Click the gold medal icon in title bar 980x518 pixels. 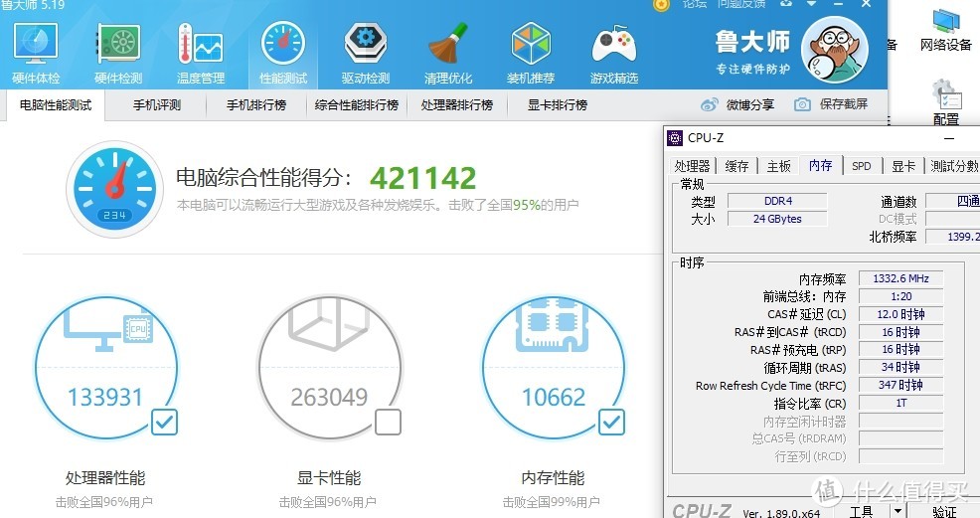pyautogui.click(x=661, y=5)
